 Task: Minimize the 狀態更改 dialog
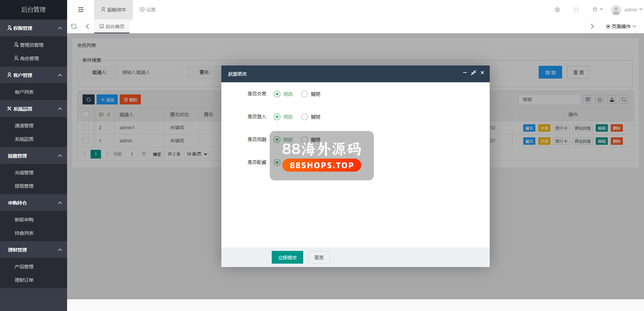tap(465, 73)
